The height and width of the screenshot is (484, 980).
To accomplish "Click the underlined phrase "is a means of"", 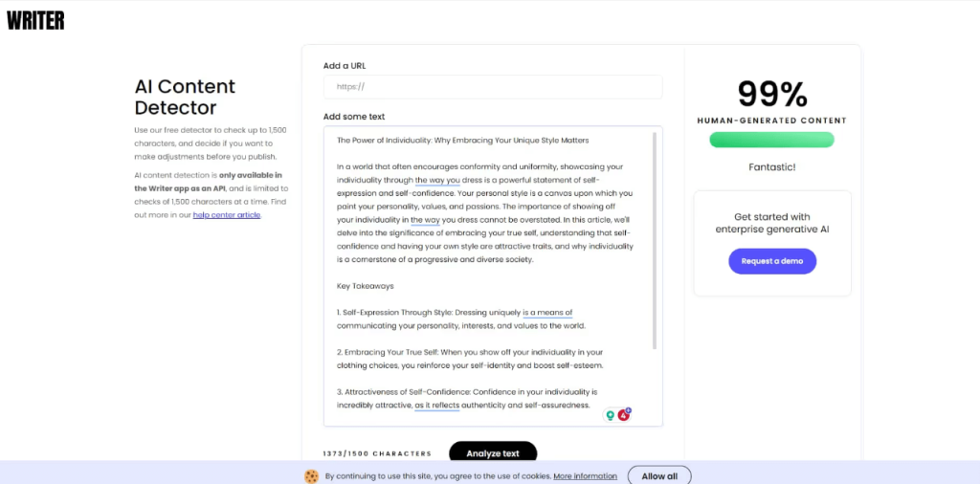I will (x=547, y=313).
